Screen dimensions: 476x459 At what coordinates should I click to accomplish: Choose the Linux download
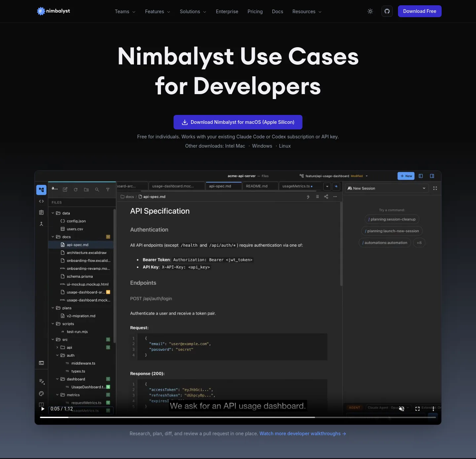pyautogui.click(x=285, y=146)
